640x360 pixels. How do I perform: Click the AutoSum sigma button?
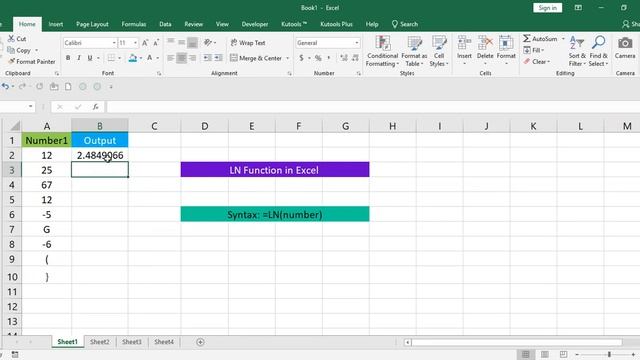[x=540, y=39]
